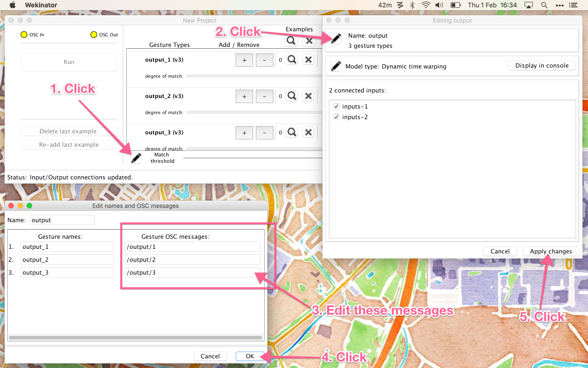Open Spotlight search icon in menu bar
This screenshot has height=368, width=588.
point(544,5)
